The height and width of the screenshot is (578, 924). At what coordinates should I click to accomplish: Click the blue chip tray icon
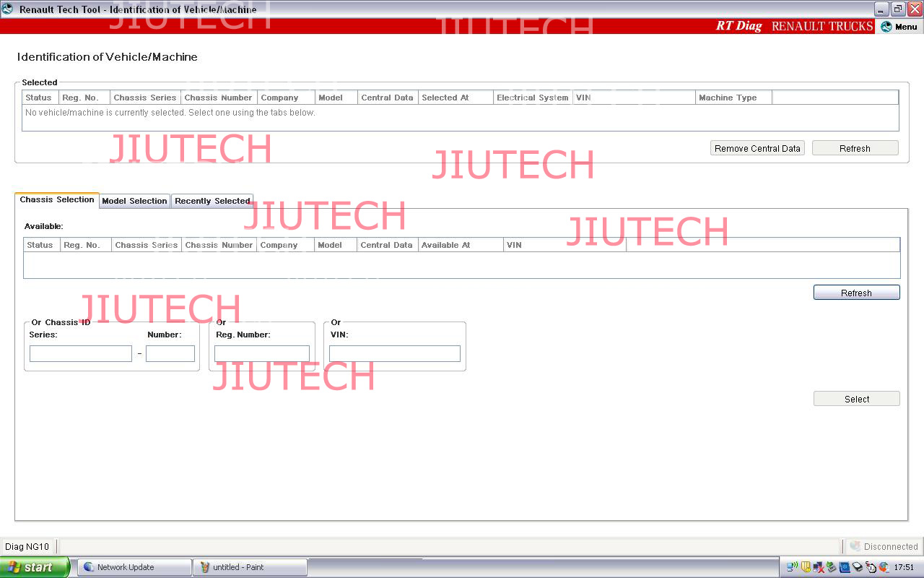[845, 567]
